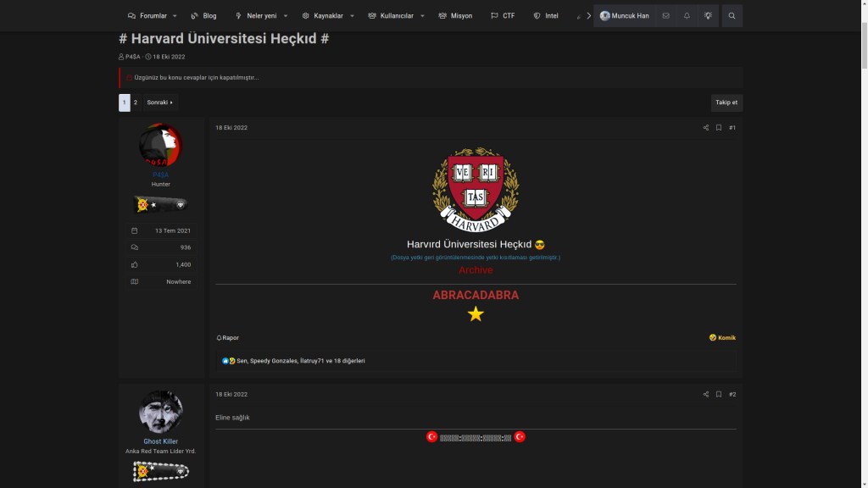The image size is (868, 488).
Task: Expand the Kaynaklar dropdown arrow
Action: [351, 15]
